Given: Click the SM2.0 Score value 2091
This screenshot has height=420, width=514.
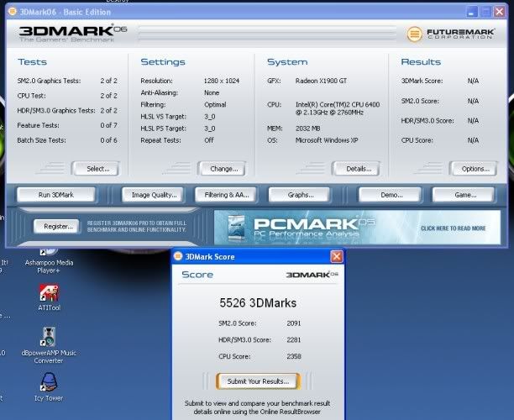Looking at the screenshot, I should click(x=294, y=323).
